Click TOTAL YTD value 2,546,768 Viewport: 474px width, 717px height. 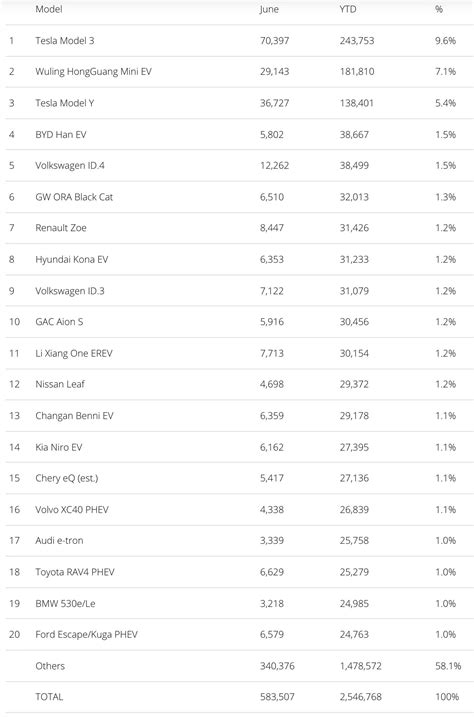click(x=361, y=697)
